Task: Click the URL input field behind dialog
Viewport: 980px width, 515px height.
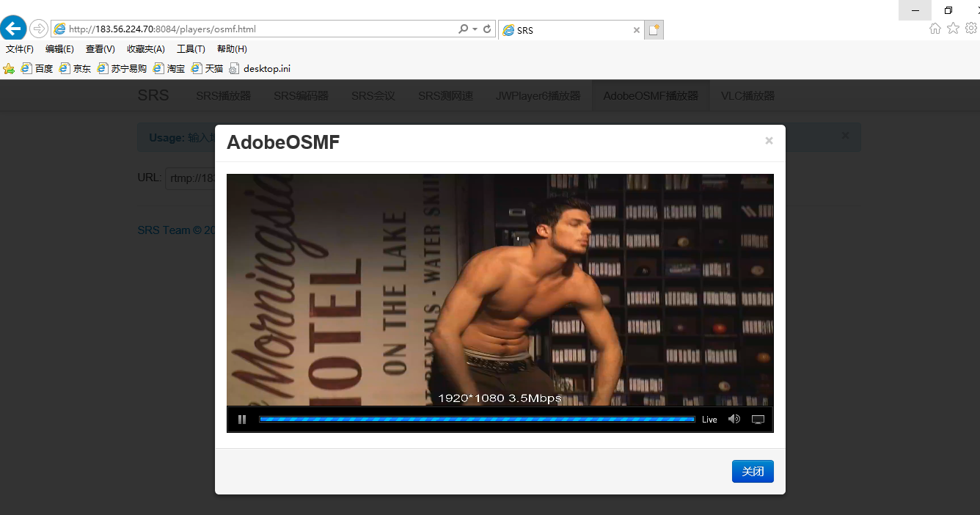Action: [191, 178]
